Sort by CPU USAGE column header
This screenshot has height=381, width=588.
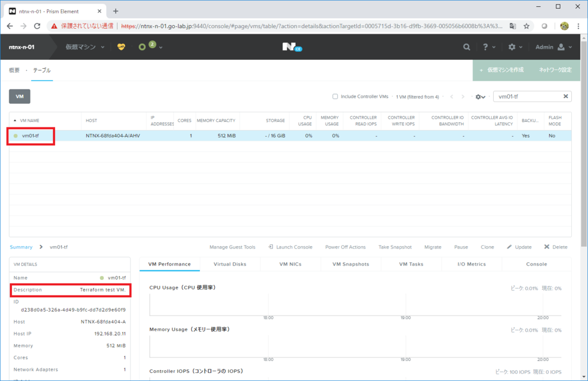305,120
